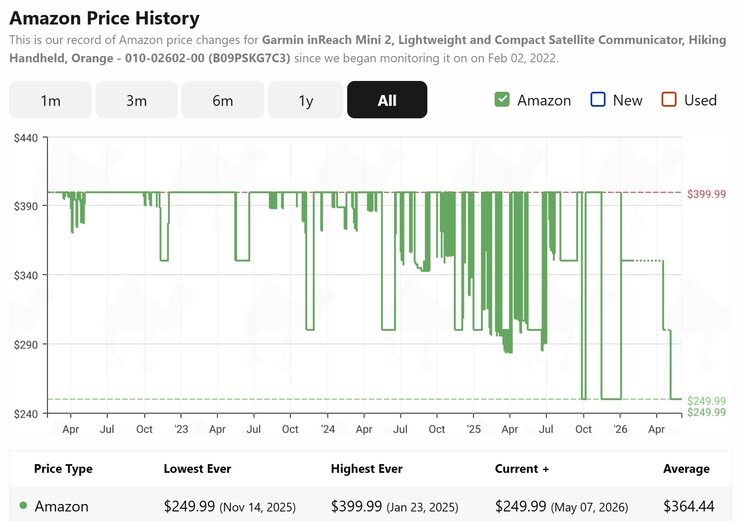
Task: Click the '23 x-axis year label
Action: click(181, 429)
